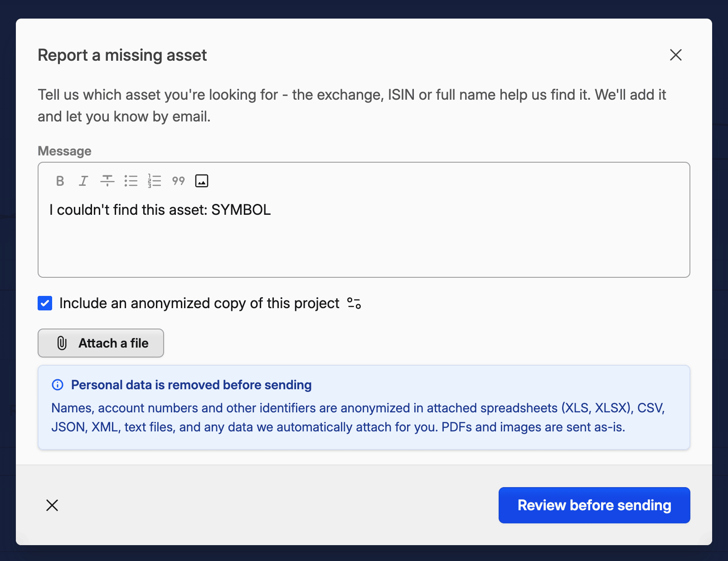Click 'Personal data is removed before sending' heading

(x=191, y=385)
